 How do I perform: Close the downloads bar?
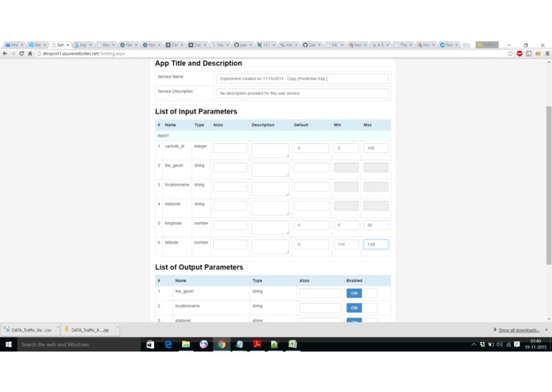pyautogui.click(x=546, y=330)
